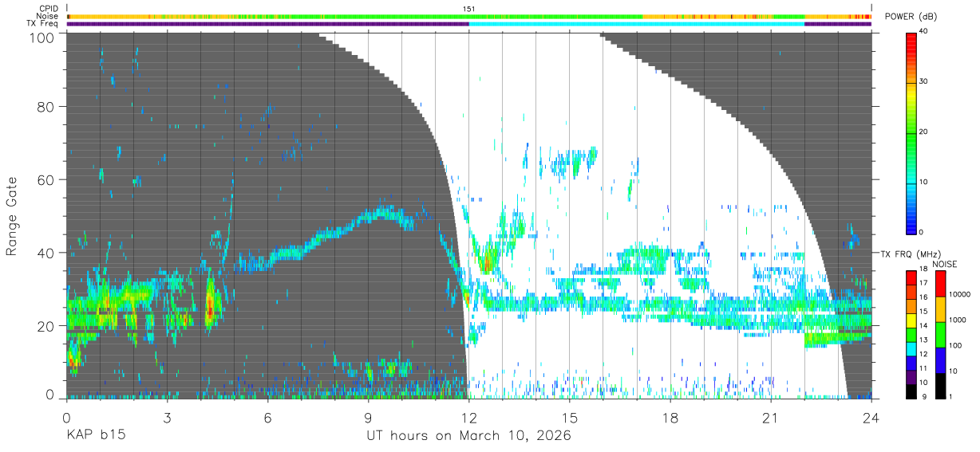This screenshot has height=452, width=980.
Task: Click the KAP b15 label
Action: (x=95, y=436)
